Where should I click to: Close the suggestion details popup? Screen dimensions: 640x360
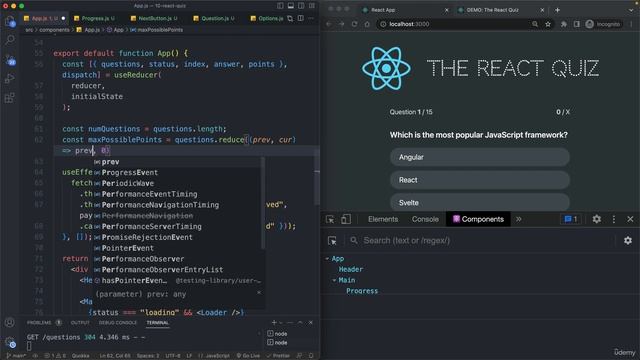coord(259,293)
